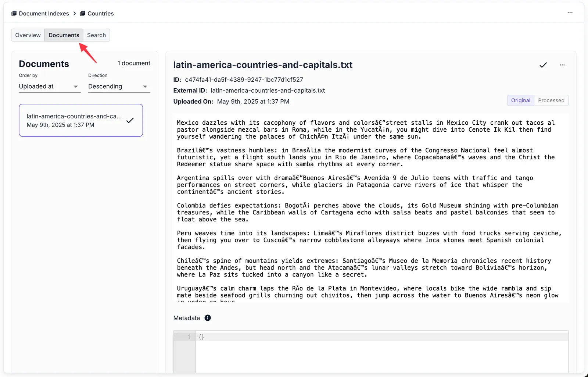The height and width of the screenshot is (377, 588).
Task: Click the uploaded date May 9th, 2025 in details
Action: click(253, 102)
